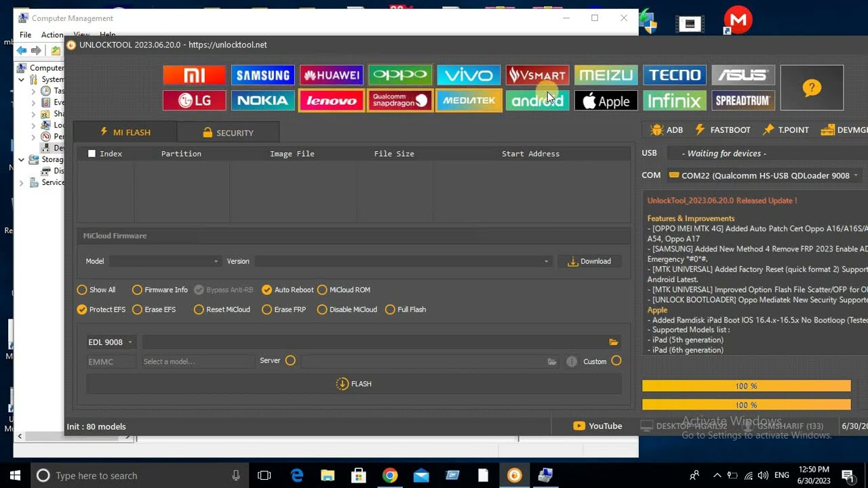The width and height of the screenshot is (868, 488).
Task: Click the EDL firmware path field
Action: pyautogui.click(x=374, y=342)
